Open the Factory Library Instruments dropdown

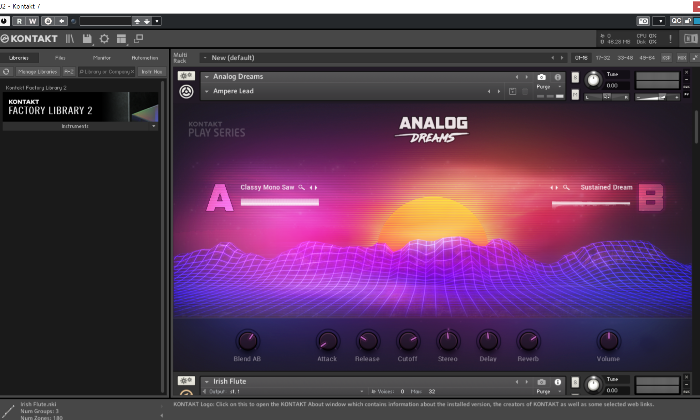(x=154, y=126)
